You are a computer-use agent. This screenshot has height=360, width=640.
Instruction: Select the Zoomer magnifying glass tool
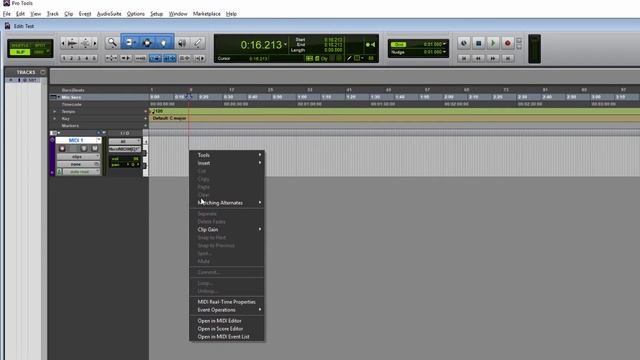pyautogui.click(x=111, y=42)
